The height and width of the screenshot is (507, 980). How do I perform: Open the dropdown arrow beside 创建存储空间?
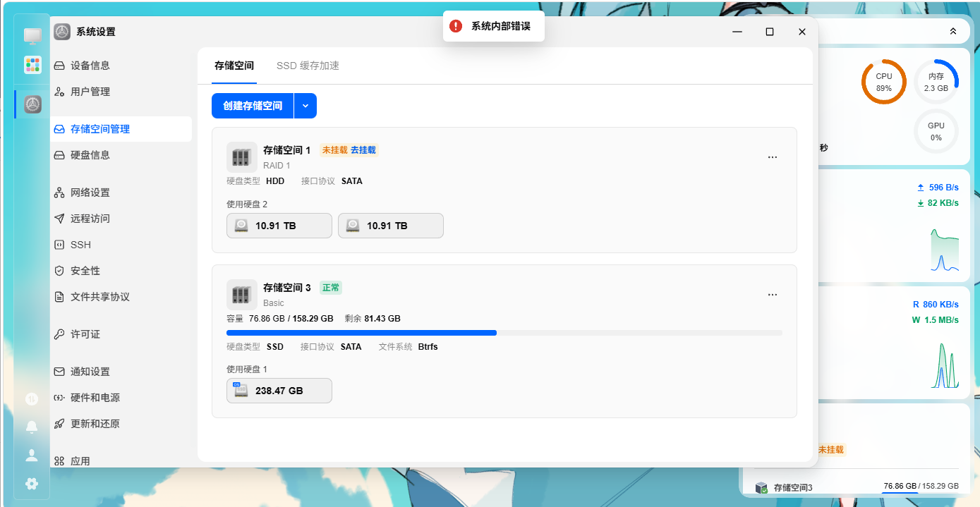306,106
